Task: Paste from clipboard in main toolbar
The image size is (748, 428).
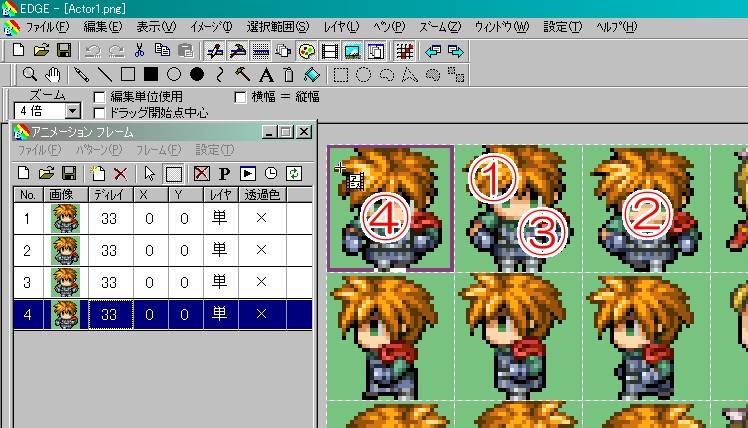Action: pyautogui.click(x=185, y=51)
